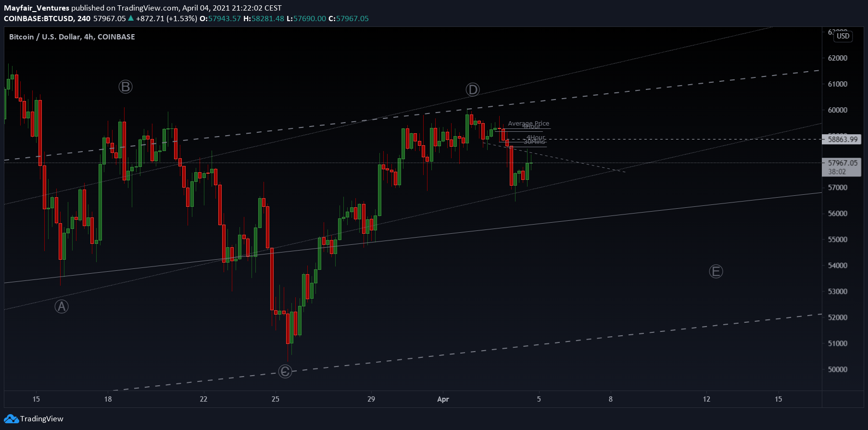Click the Mayfair_Ventures author name
The image size is (868, 430).
pyautogui.click(x=37, y=8)
